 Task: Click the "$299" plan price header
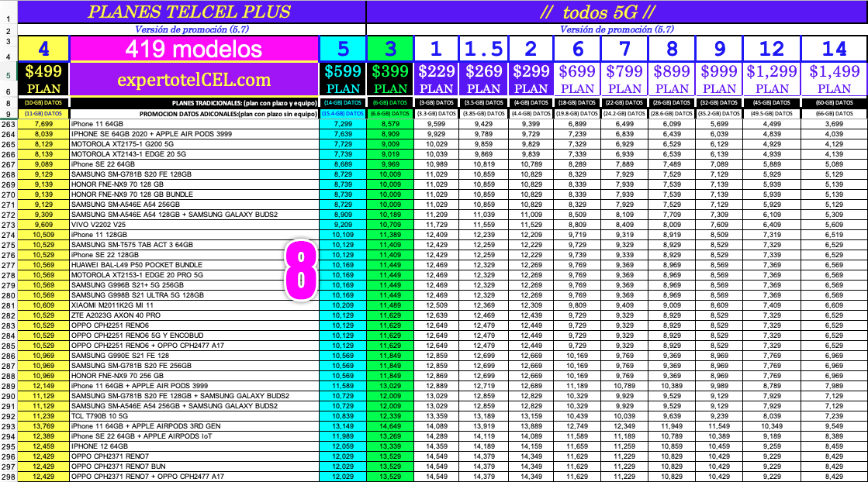click(531, 71)
